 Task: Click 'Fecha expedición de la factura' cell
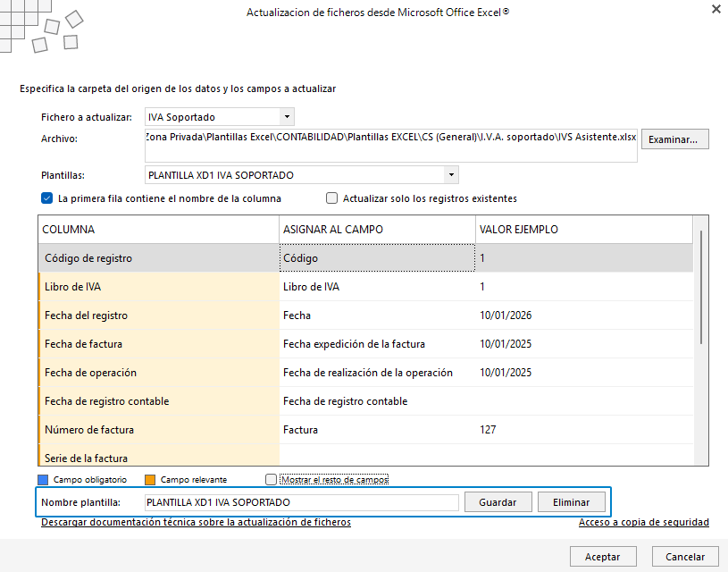pyautogui.click(x=377, y=344)
